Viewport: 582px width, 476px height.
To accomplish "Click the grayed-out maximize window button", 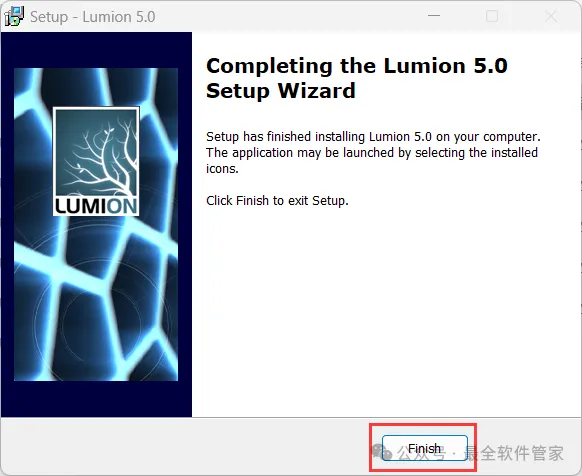I will pyautogui.click(x=492, y=16).
